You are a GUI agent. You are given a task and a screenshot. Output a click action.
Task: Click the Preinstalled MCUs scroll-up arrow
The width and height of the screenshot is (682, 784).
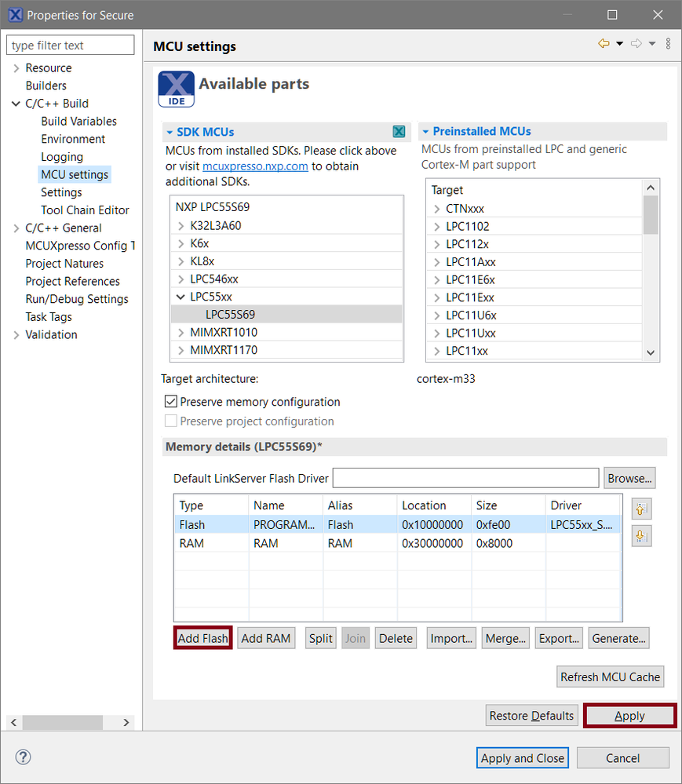651,188
